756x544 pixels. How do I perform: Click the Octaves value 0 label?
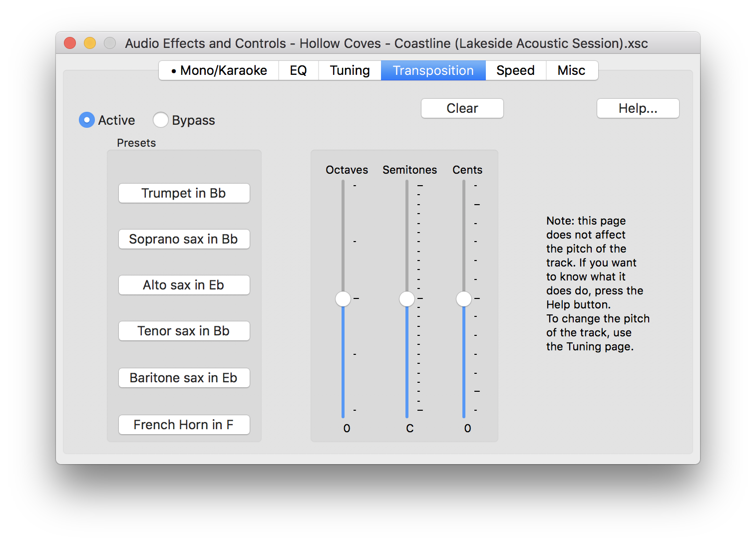coord(347,428)
